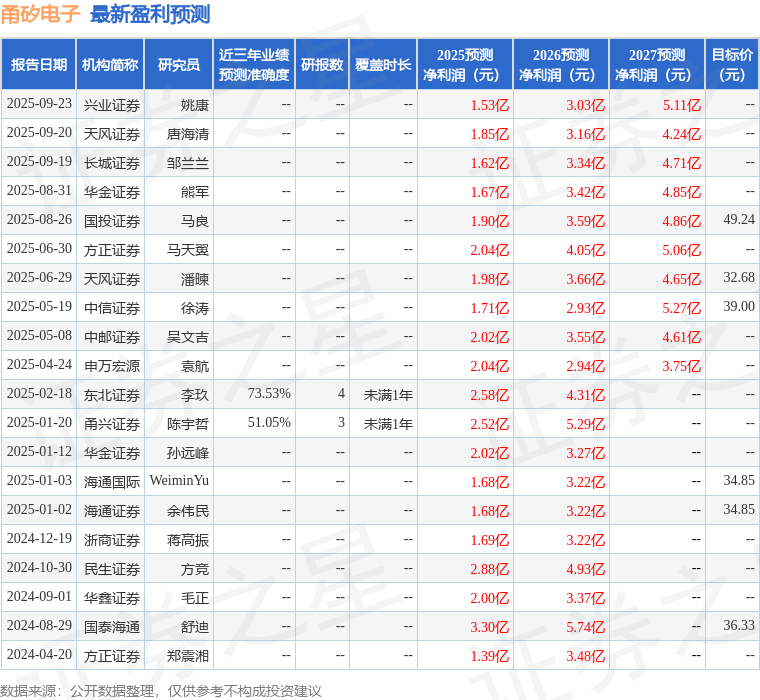The height and width of the screenshot is (700, 760).
Task: Click the 2025预测净利润 column header
Action: [x=465, y=64]
